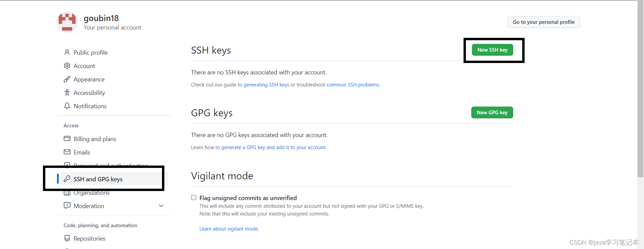Open the Organizations settings page

pos(92,193)
